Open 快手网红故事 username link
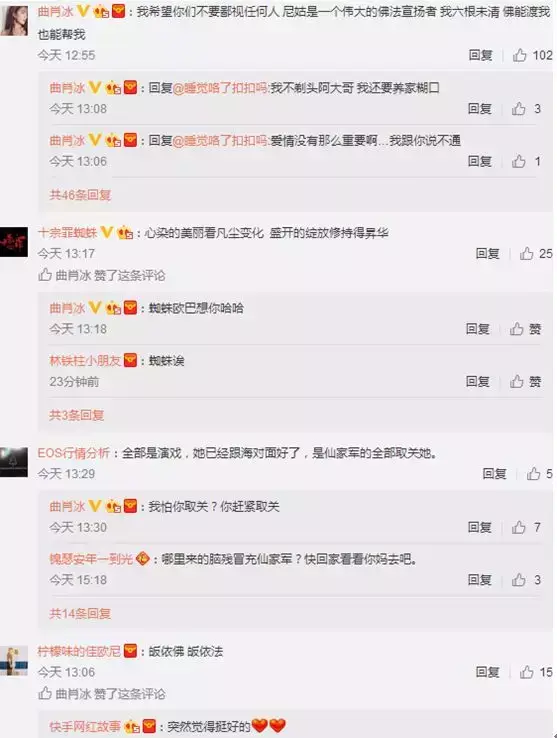Image resolution: width=557 pixels, height=738 pixels. pos(85,726)
